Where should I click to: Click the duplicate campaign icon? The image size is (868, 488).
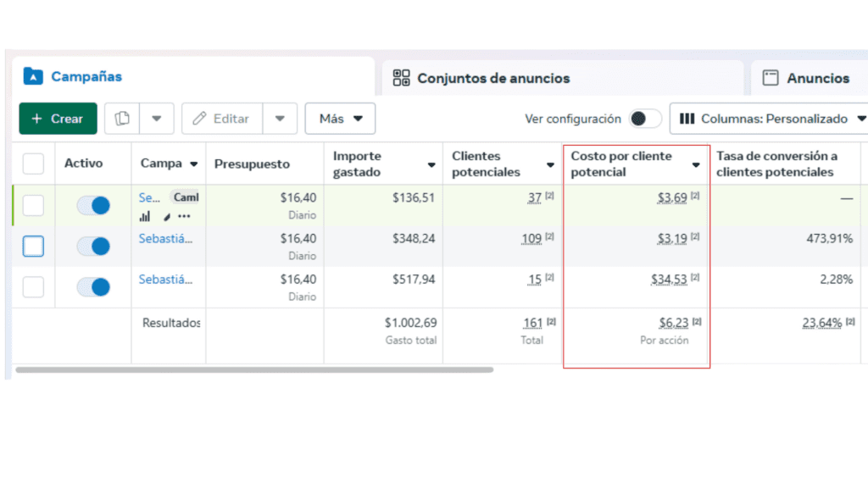click(122, 119)
